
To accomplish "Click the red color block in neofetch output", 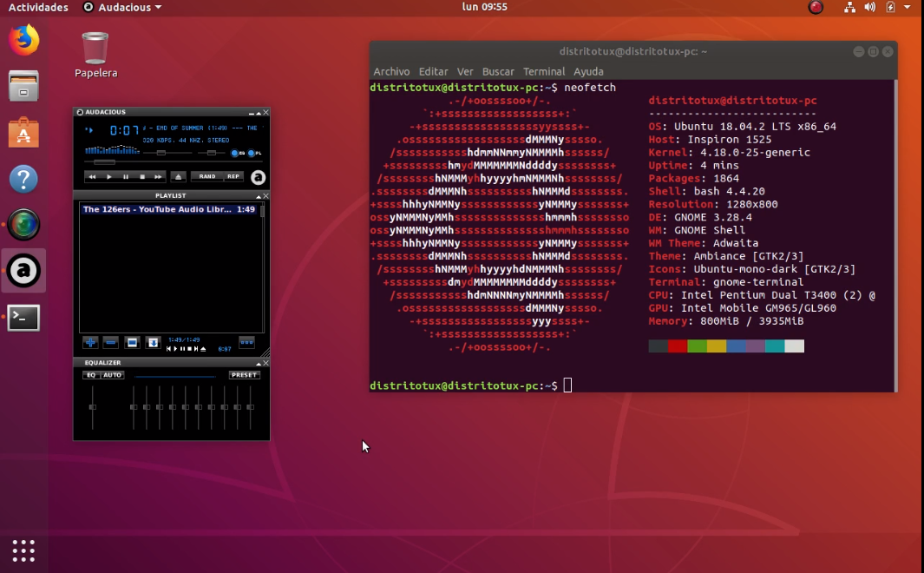I will (678, 346).
